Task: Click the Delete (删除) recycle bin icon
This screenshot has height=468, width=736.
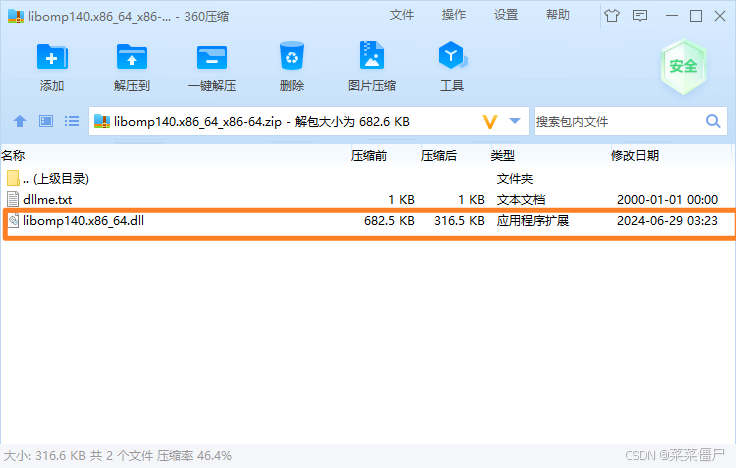Action: pyautogui.click(x=291, y=56)
